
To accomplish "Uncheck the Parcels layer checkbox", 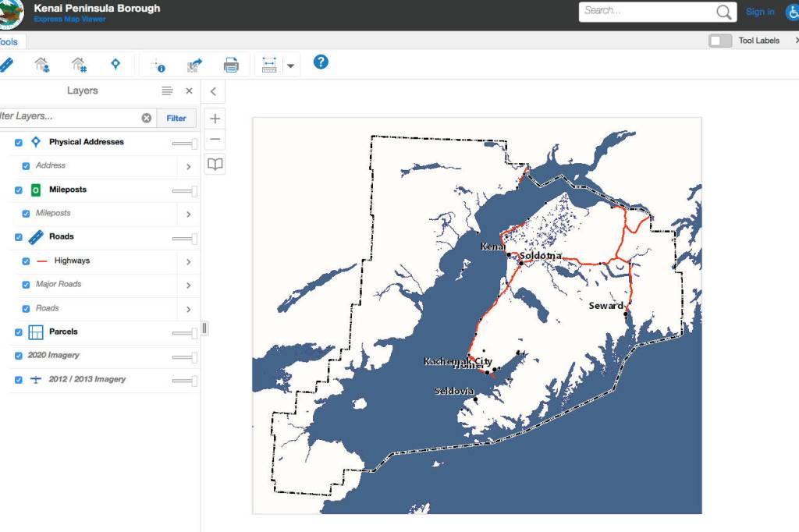I will [x=19, y=332].
